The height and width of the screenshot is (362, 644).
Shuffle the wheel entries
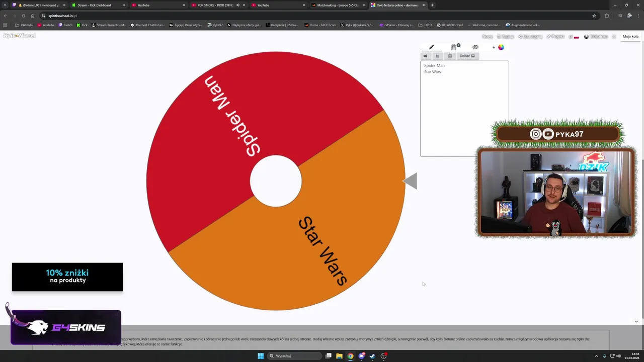tap(425, 56)
